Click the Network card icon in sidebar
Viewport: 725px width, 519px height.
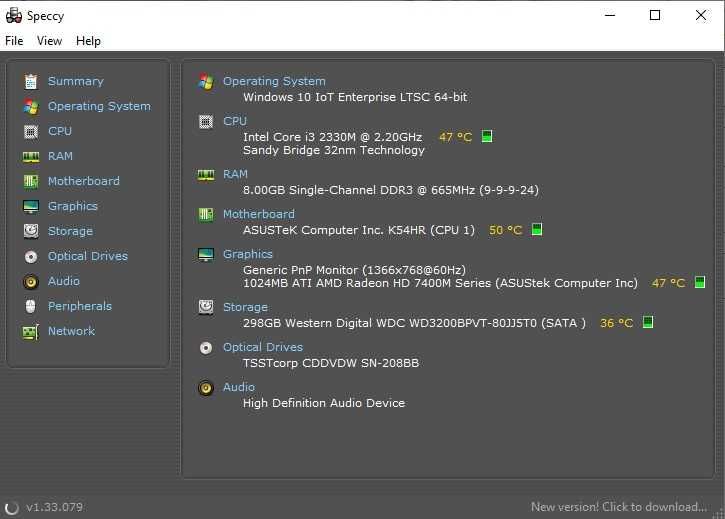pyautogui.click(x=31, y=332)
